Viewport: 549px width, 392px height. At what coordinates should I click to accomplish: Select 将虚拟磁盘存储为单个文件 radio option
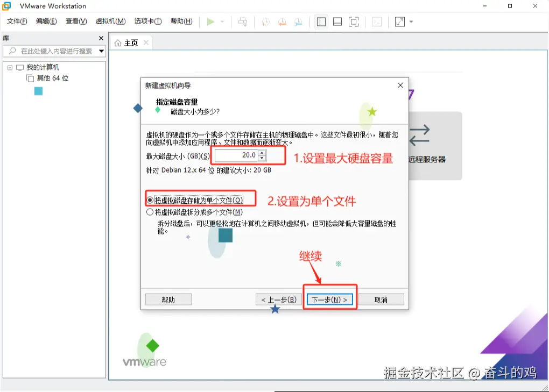(195, 200)
